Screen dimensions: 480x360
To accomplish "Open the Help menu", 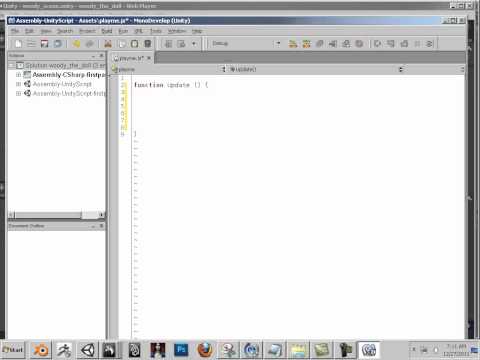I will tap(197, 31).
